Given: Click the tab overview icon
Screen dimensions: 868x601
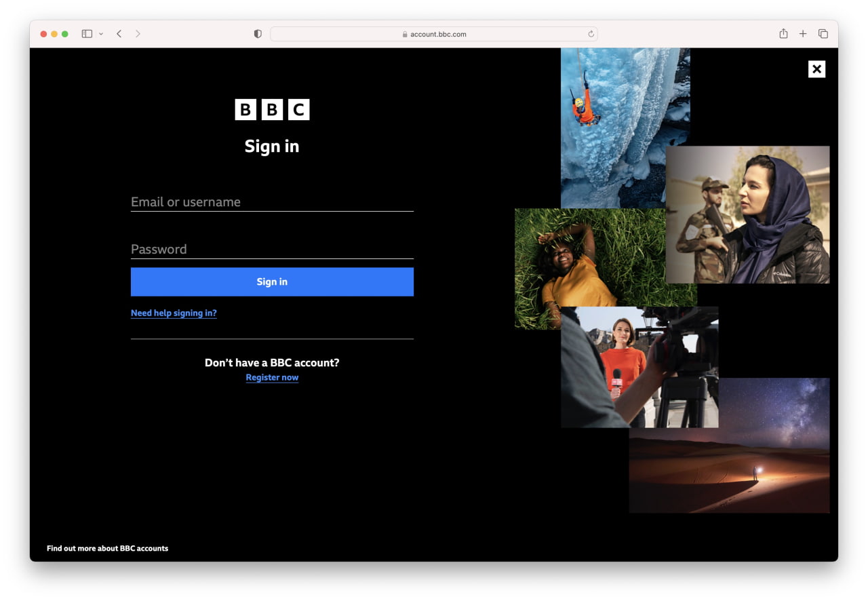Looking at the screenshot, I should 823,33.
